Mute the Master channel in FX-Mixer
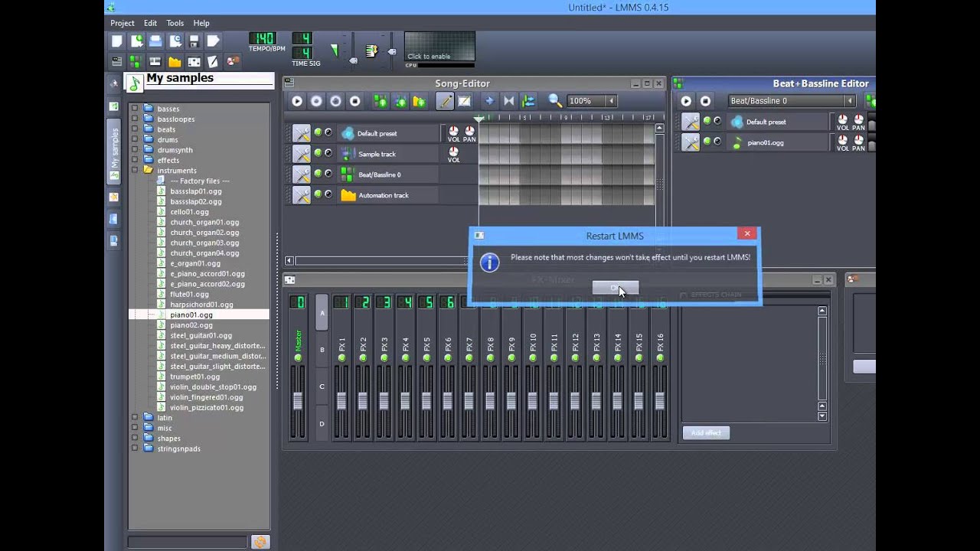 click(298, 357)
